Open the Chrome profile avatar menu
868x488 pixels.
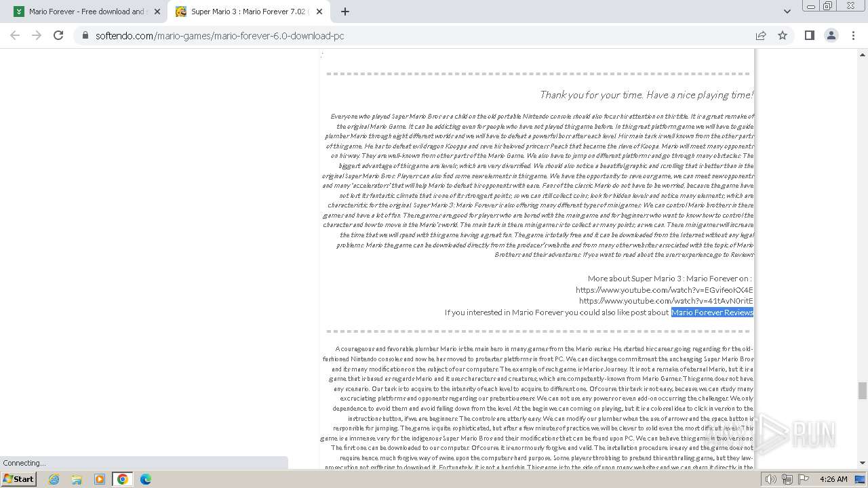coord(831,35)
